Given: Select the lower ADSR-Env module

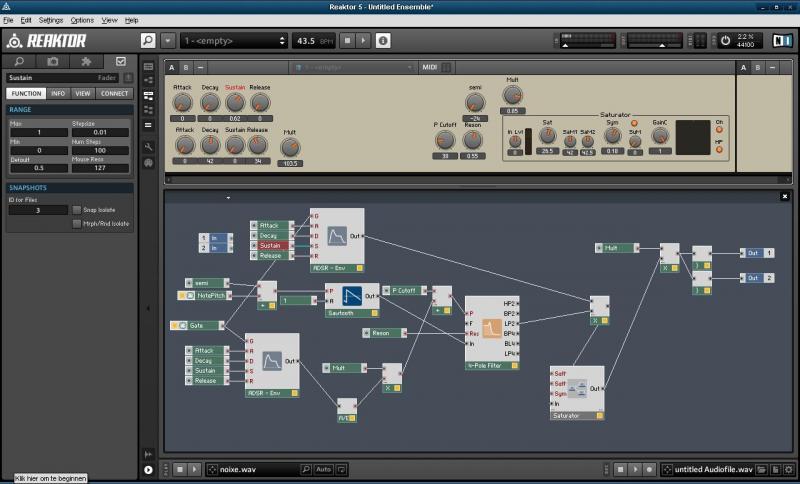Looking at the screenshot, I should tap(272, 365).
